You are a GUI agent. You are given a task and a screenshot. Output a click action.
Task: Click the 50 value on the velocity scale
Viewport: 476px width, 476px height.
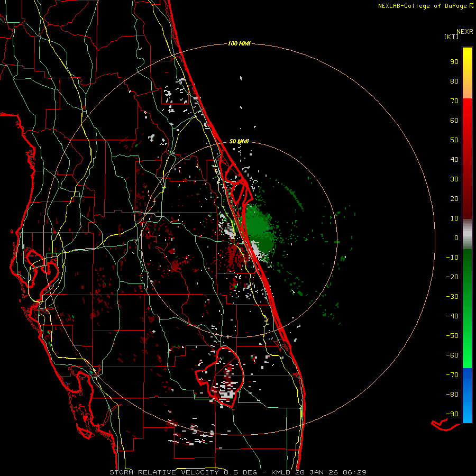click(454, 140)
